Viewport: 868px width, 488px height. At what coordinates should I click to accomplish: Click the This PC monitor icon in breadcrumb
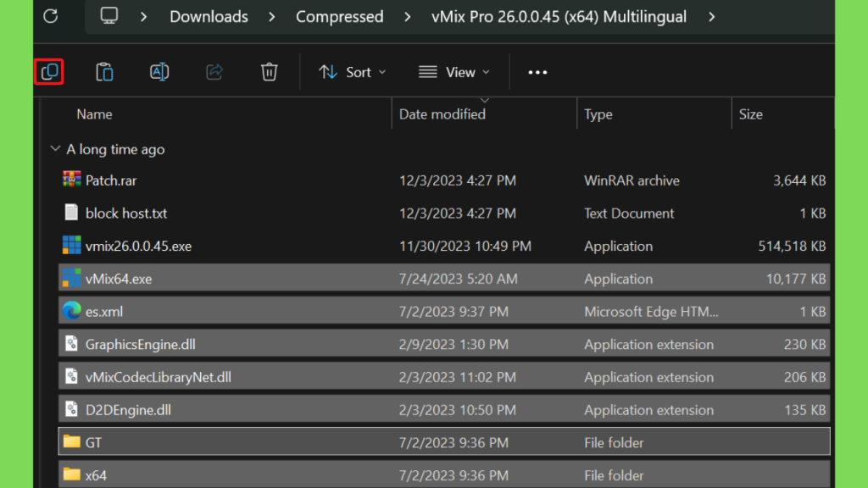pos(109,16)
